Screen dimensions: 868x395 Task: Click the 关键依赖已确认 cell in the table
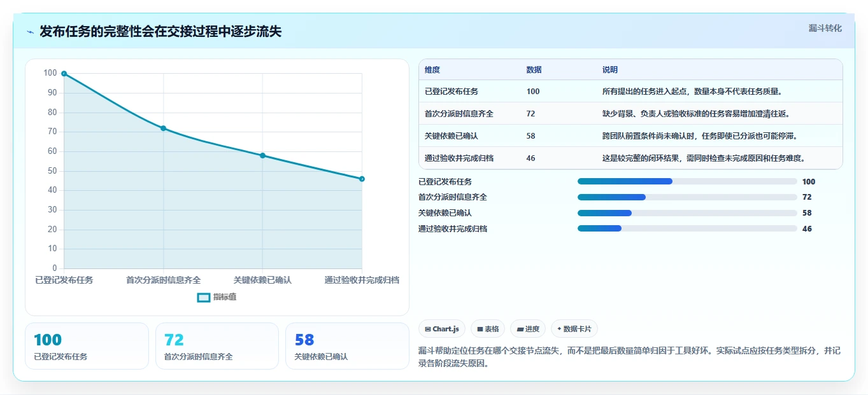452,136
